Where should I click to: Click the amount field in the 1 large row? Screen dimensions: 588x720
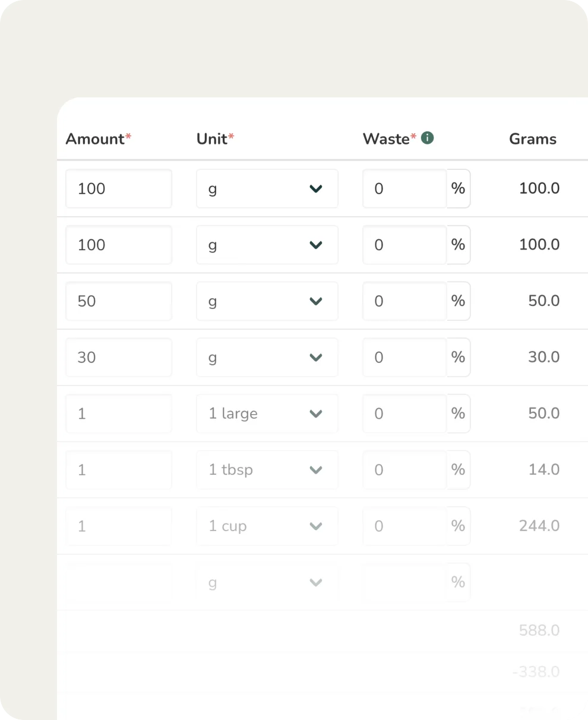click(x=119, y=413)
